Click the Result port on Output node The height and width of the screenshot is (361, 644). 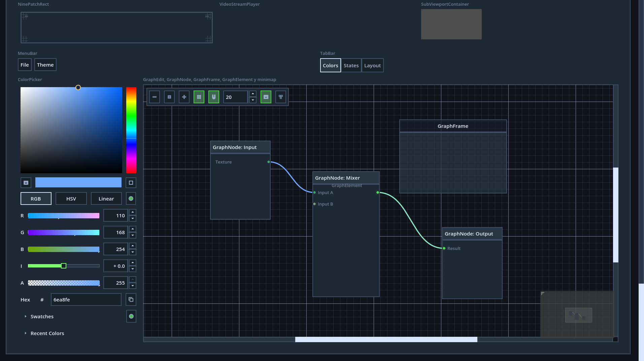tap(444, 248)
